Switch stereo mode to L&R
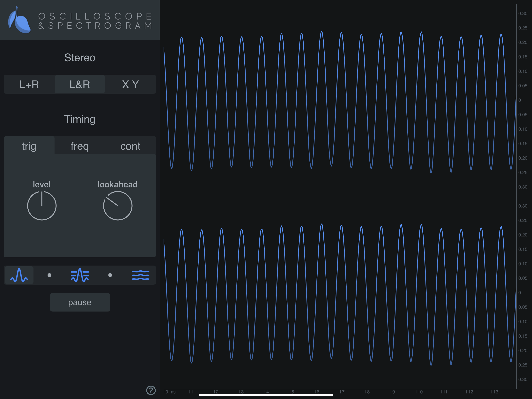 [80, 84]
